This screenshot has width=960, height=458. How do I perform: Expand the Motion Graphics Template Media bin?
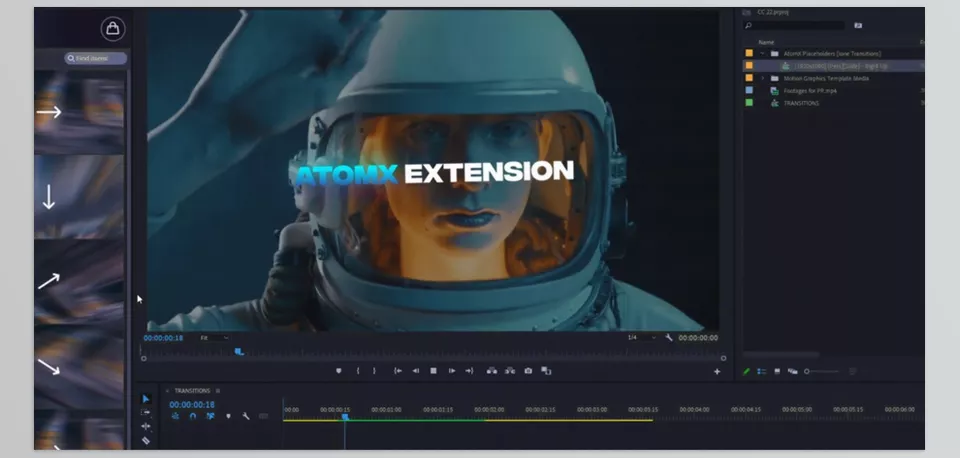click(x=763, y=78)
